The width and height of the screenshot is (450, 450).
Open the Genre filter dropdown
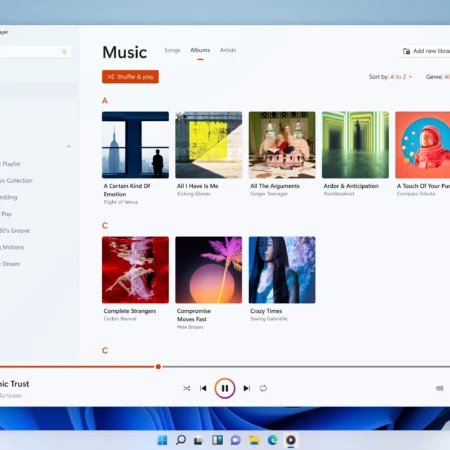(x=438, y=77)
